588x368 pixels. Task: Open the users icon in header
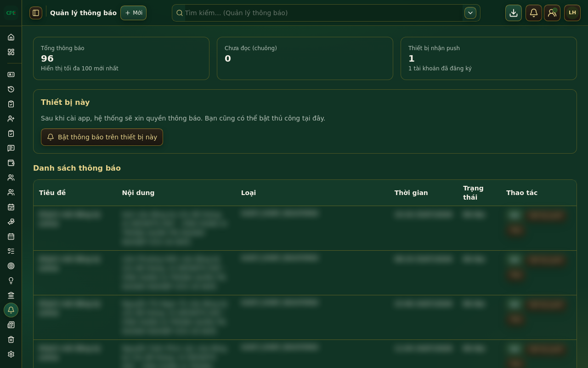click(x=552, y=13)
